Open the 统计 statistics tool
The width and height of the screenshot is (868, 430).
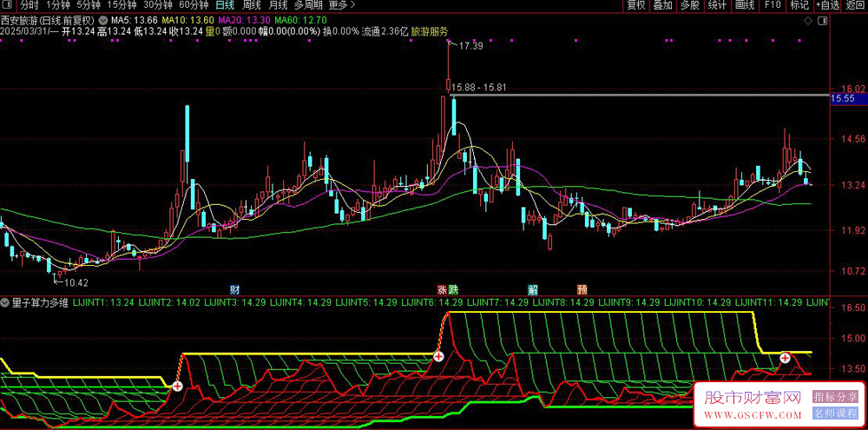[718, 5]
